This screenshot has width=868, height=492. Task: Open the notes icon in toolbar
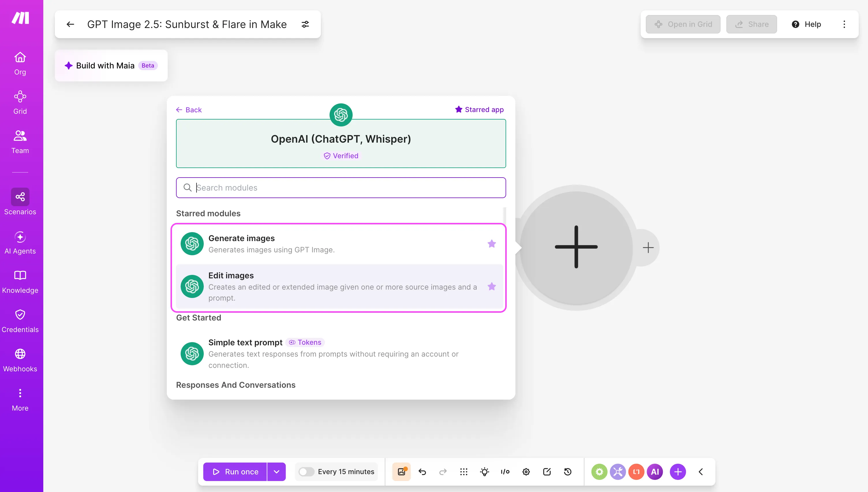[547, 472]
